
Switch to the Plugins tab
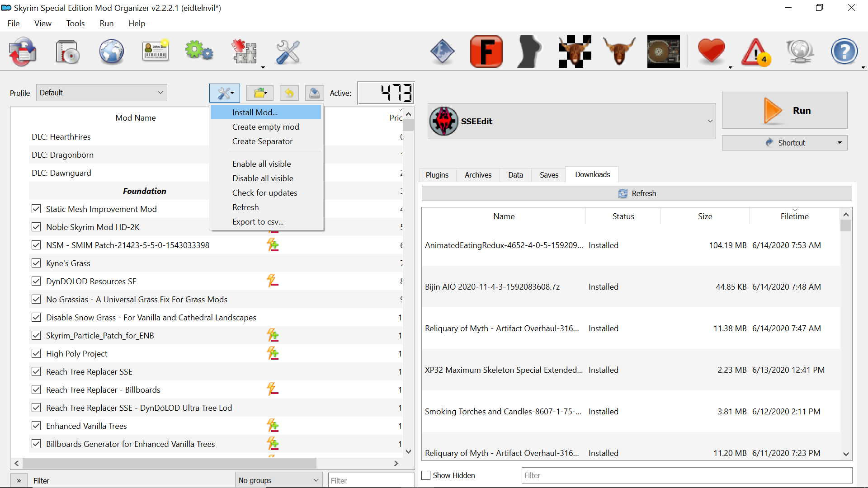point(437,175)
